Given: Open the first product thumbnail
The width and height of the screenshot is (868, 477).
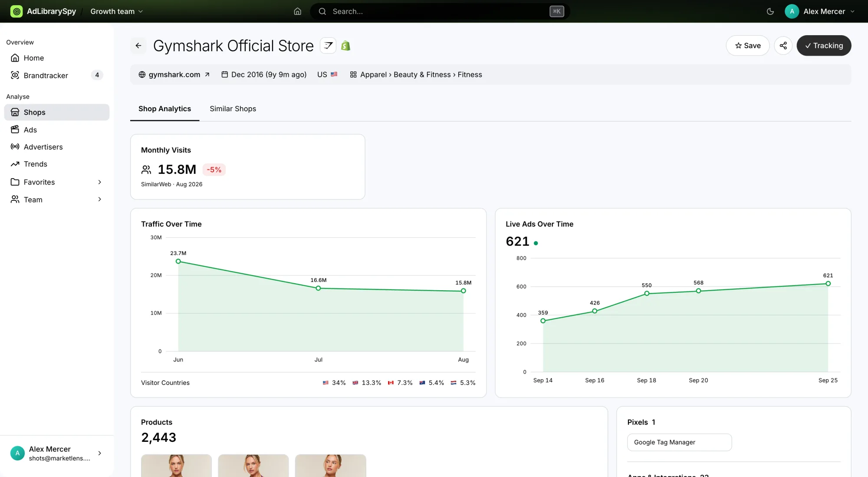Looking at the screenshot, I should 176,465.
